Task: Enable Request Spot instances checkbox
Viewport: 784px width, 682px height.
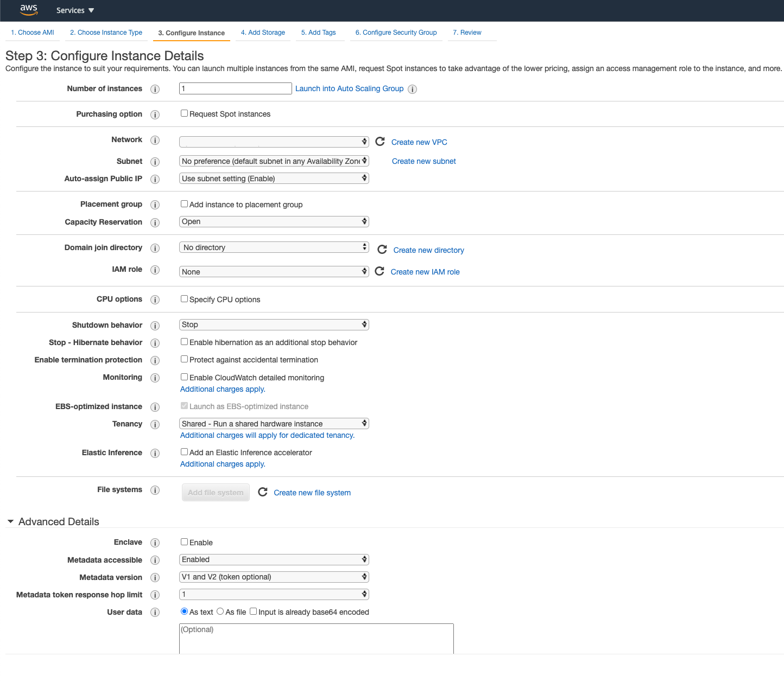Action: tap(185, 113)
